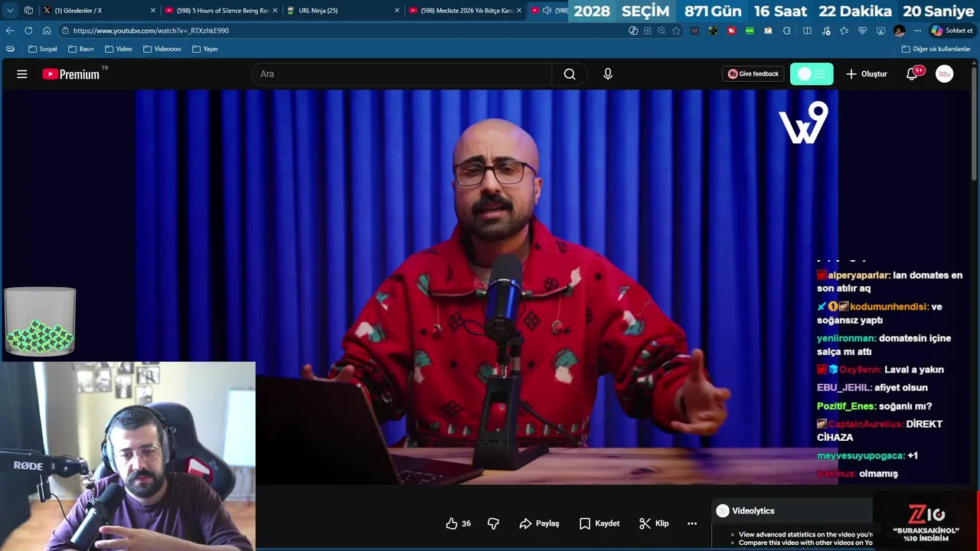The image size is (980, 551).
Task: Click the red extension icon in toolbar
Action: pyautogui.click(x=731, y=31)
